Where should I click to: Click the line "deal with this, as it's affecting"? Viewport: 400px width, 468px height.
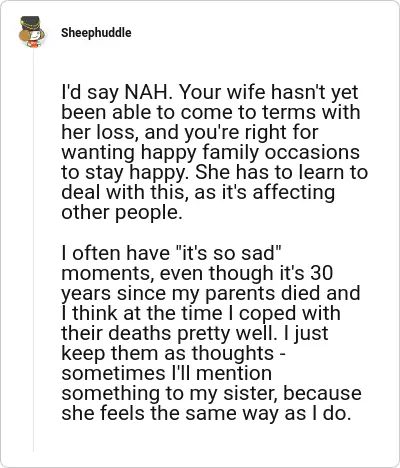pos(198,192)
